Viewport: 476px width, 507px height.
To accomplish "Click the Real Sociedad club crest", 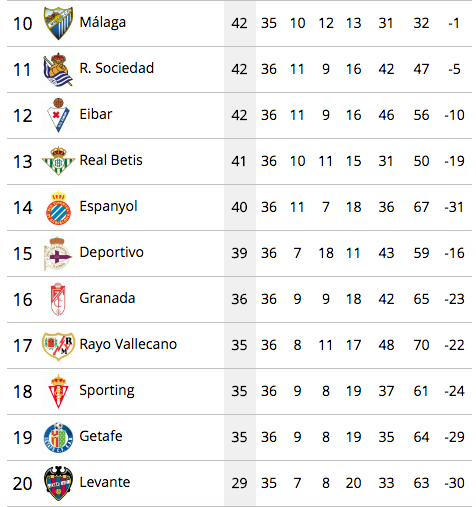I will coord(58,69).
